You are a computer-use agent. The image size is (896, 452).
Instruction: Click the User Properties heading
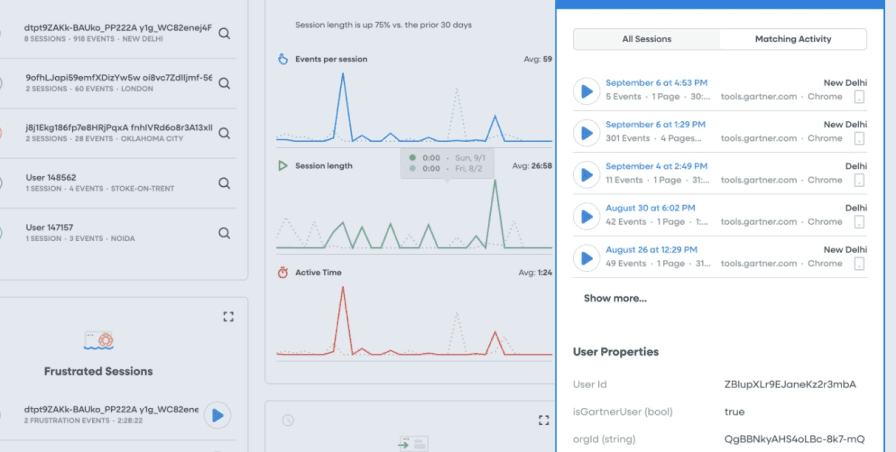pos(615,352)
